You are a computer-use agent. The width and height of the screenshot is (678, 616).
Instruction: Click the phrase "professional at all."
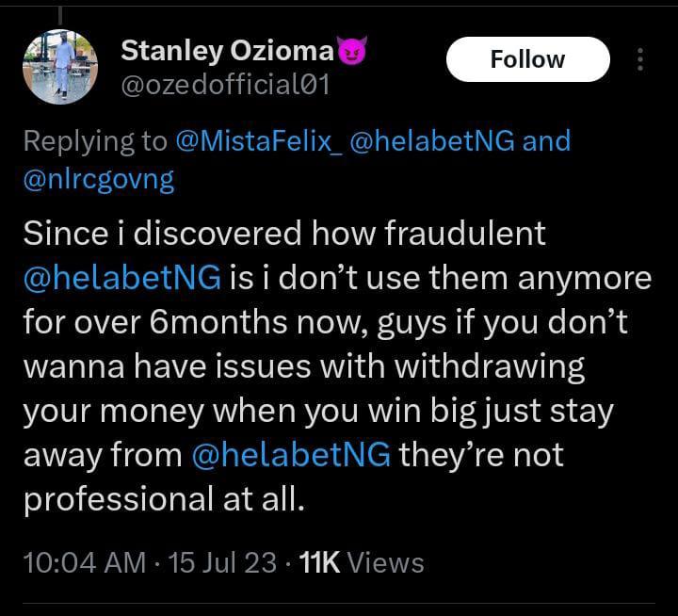(165, 499)
